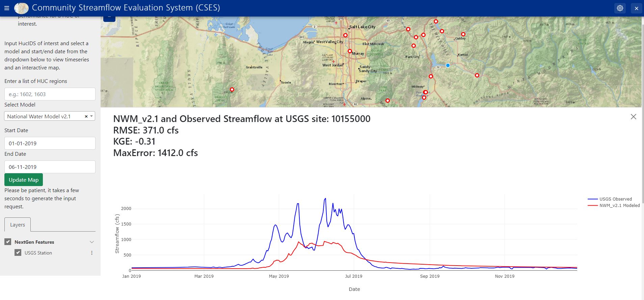Open USGS Station layer options menu
The image size is (644, 300).
click(x=92, y=253)
